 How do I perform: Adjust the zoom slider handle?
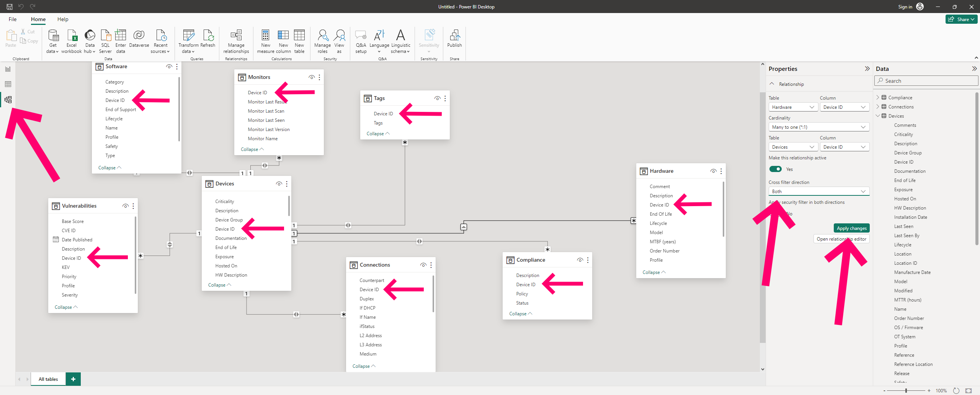(x=906, y=390)
